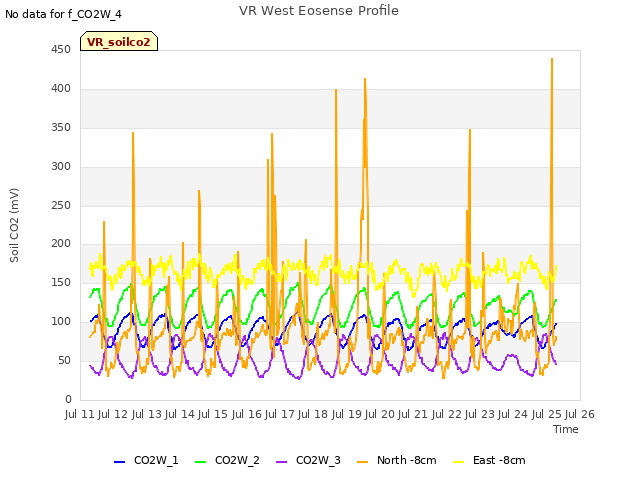Click the yellow East -8cm legend swatch

coord(459,462)
